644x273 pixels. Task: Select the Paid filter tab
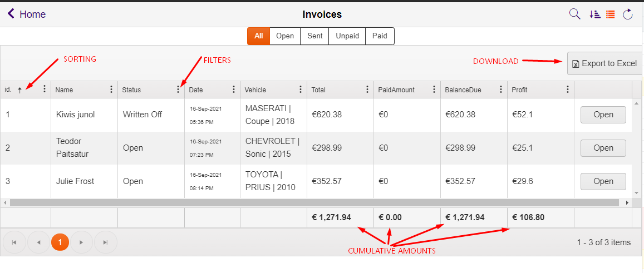[380, 36]
